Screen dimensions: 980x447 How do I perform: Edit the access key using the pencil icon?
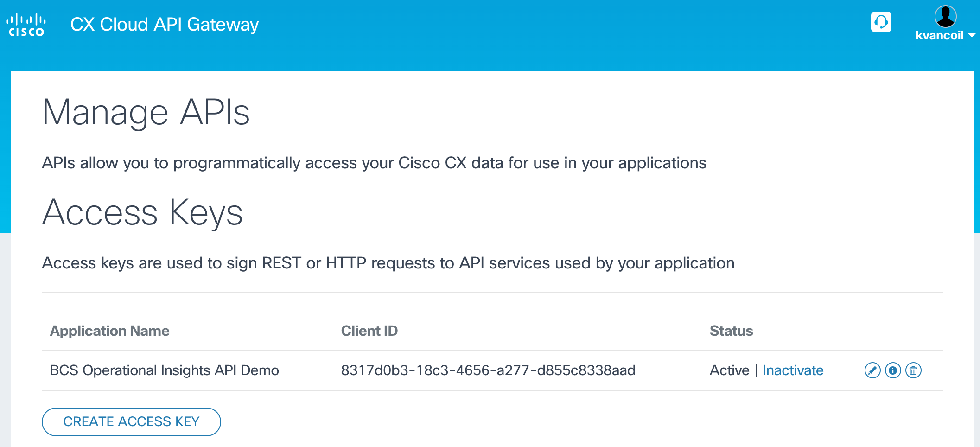(x=872, y=370)
